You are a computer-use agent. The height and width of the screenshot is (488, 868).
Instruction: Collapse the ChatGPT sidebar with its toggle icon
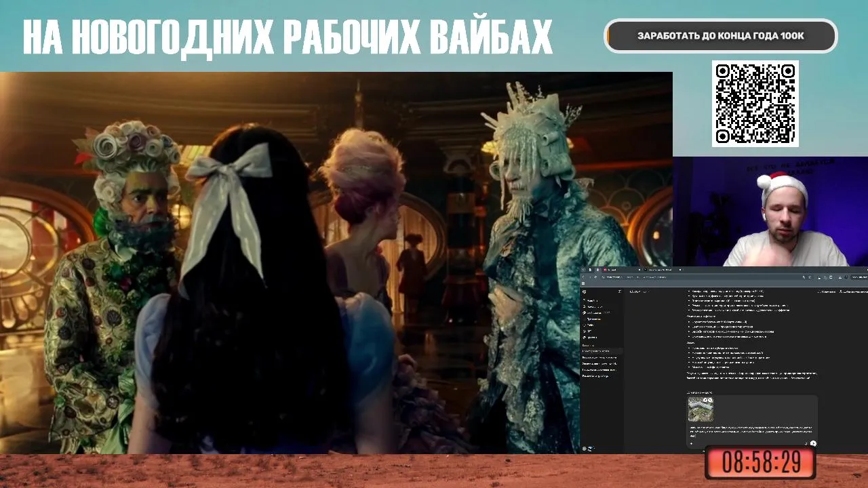620,291
